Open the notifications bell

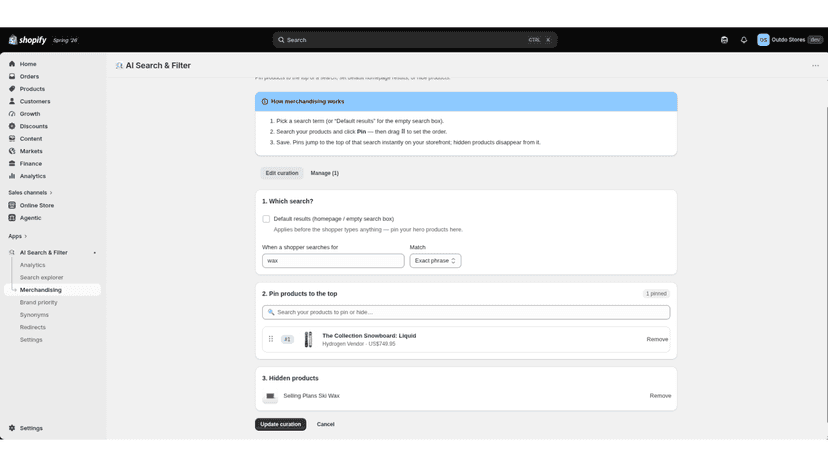pos(744,40)
